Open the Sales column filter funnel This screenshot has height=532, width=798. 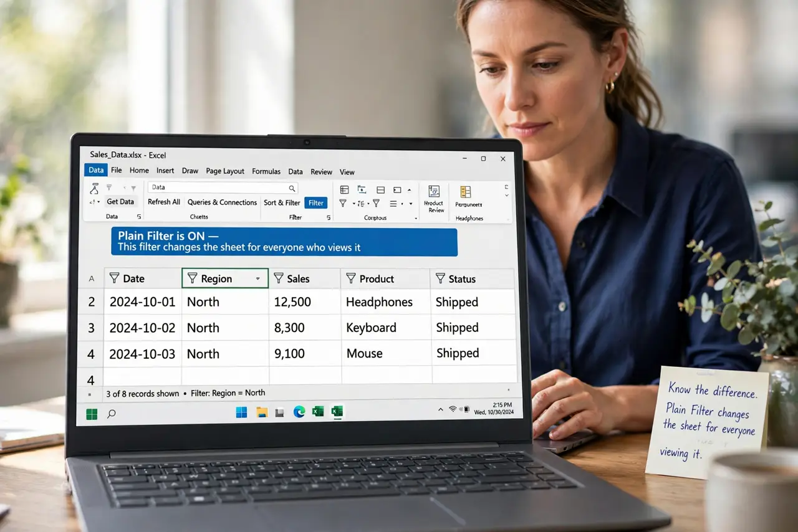279,278
